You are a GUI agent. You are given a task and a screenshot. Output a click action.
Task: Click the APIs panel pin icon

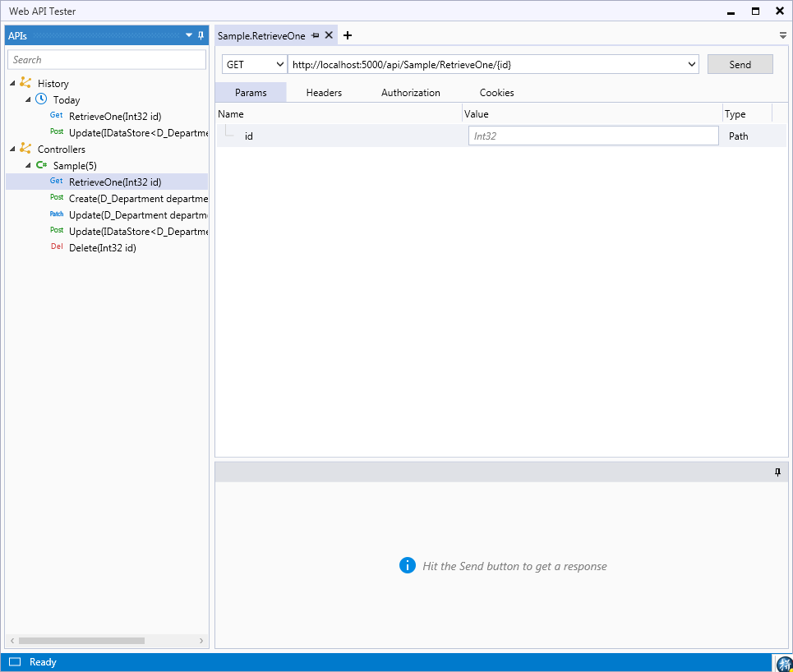[x=201, y=35]
